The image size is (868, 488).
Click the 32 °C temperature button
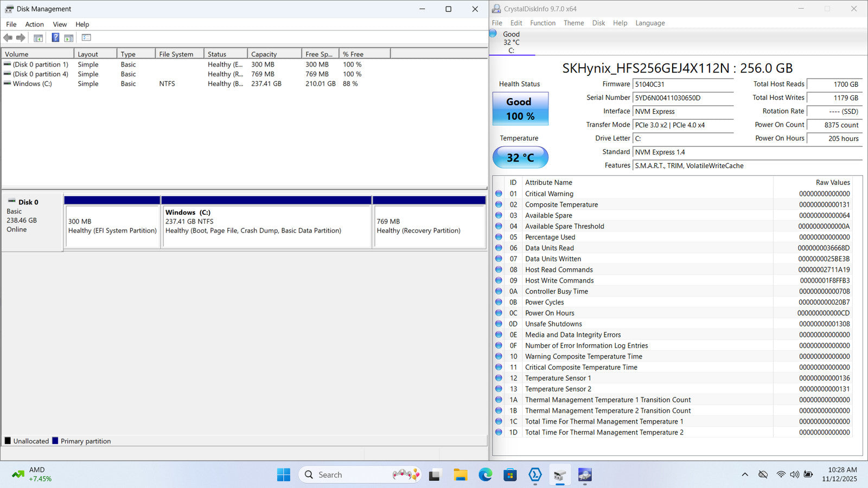[x=520, y=158]
